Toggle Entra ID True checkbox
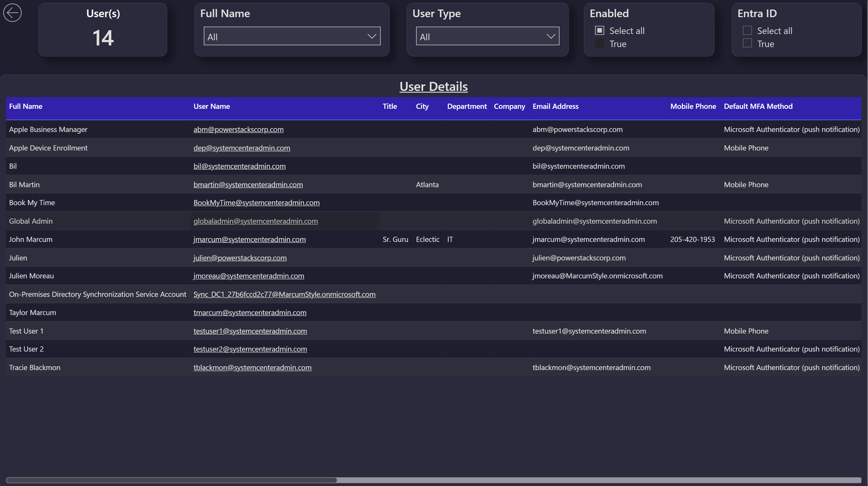868x486 pixels. 747,43
